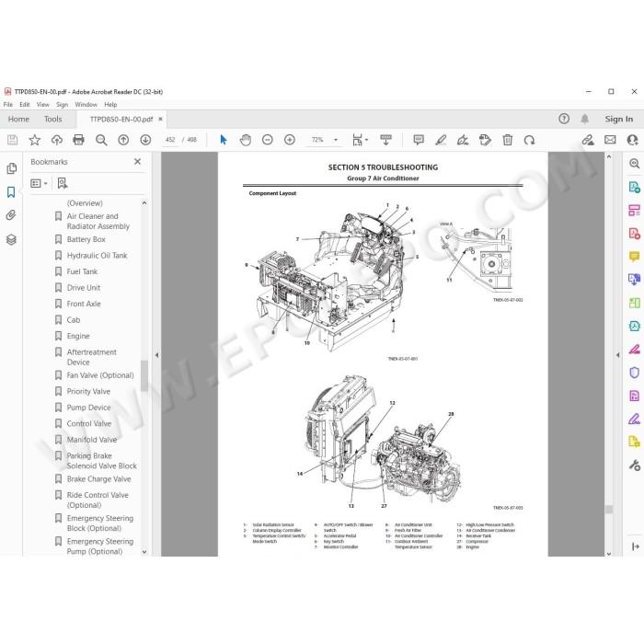Open Help question mark icon

(x=564, y=119)
